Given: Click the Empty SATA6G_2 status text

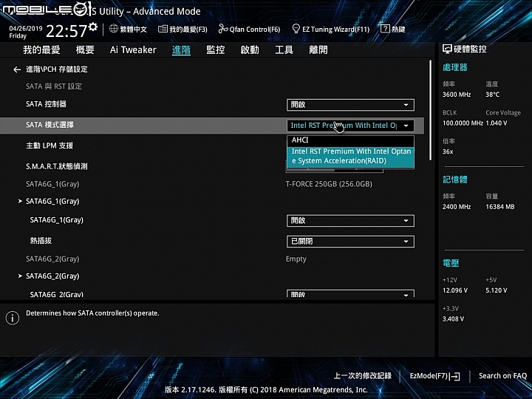Looking at the screenshot, I should pos(296,259).
